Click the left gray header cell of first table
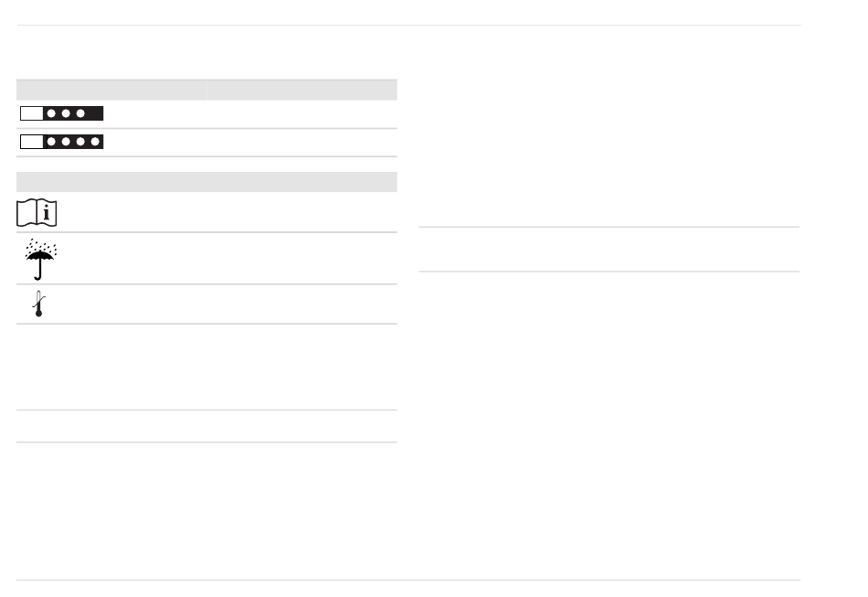Screen dimensions: 868x597 click(111, 90)
